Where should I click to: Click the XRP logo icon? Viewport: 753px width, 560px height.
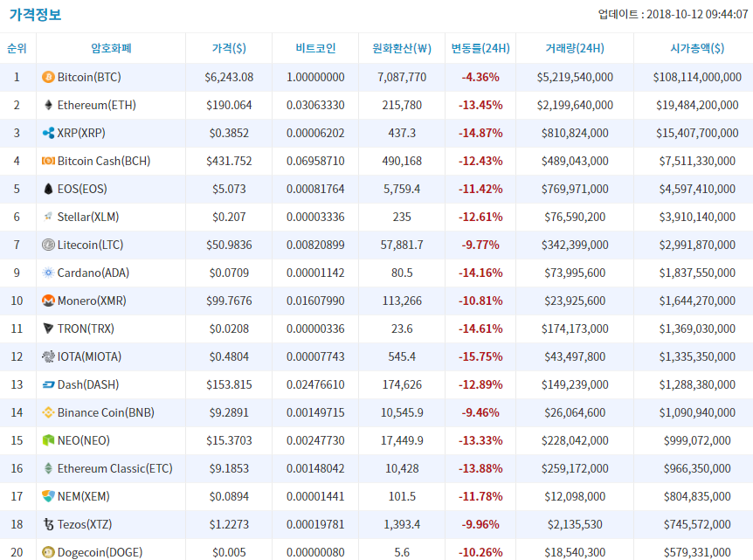[48, 133]
